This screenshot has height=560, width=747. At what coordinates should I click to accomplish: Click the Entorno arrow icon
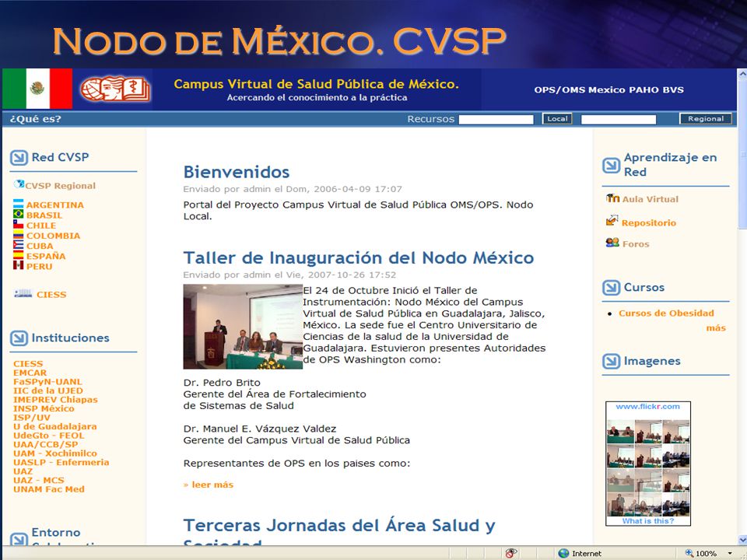19,538
